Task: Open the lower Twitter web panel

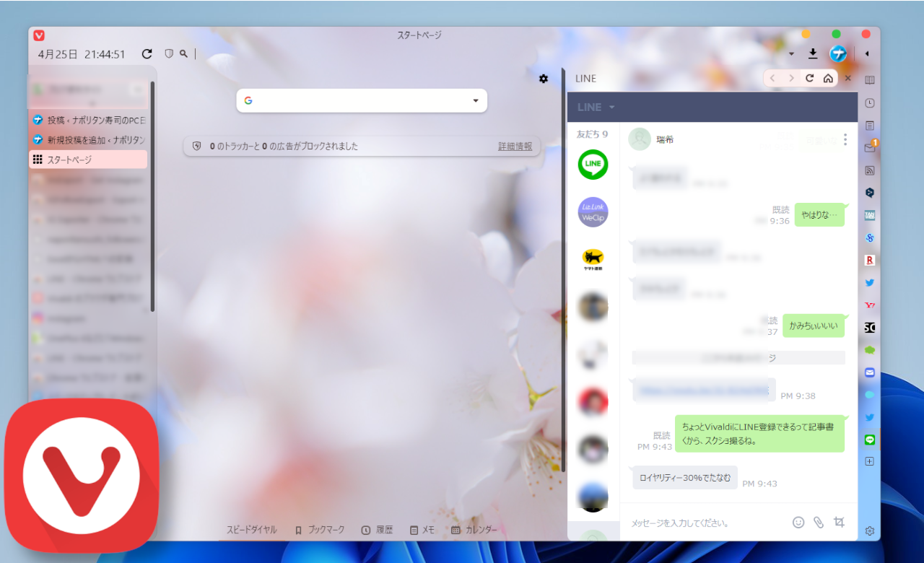Action: pos(870,417)
